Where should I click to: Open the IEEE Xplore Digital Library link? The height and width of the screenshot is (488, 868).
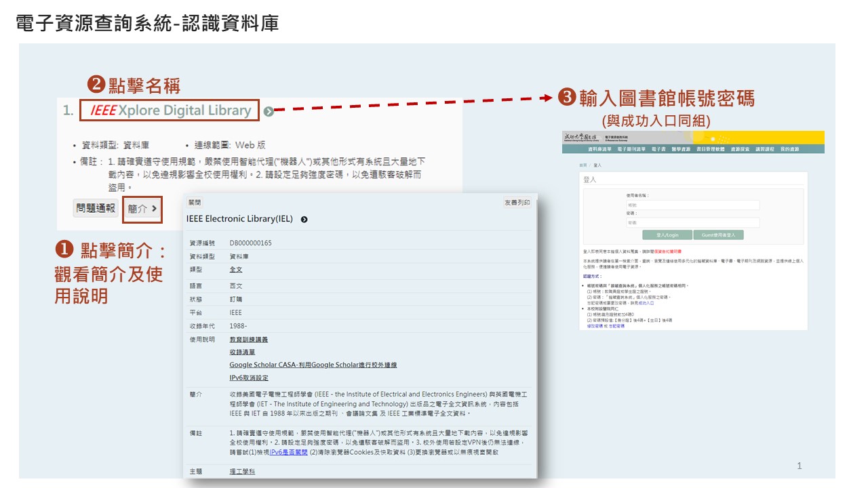(x=170, y=110)
